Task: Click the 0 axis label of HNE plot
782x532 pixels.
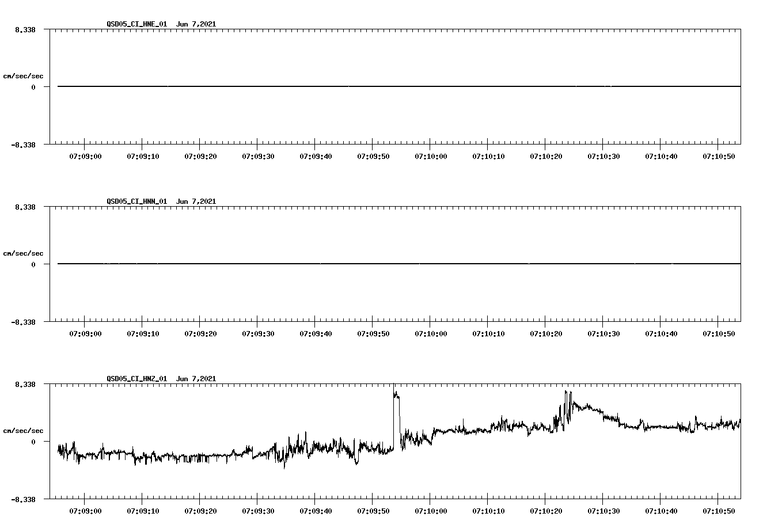Action: pos(33,87)
